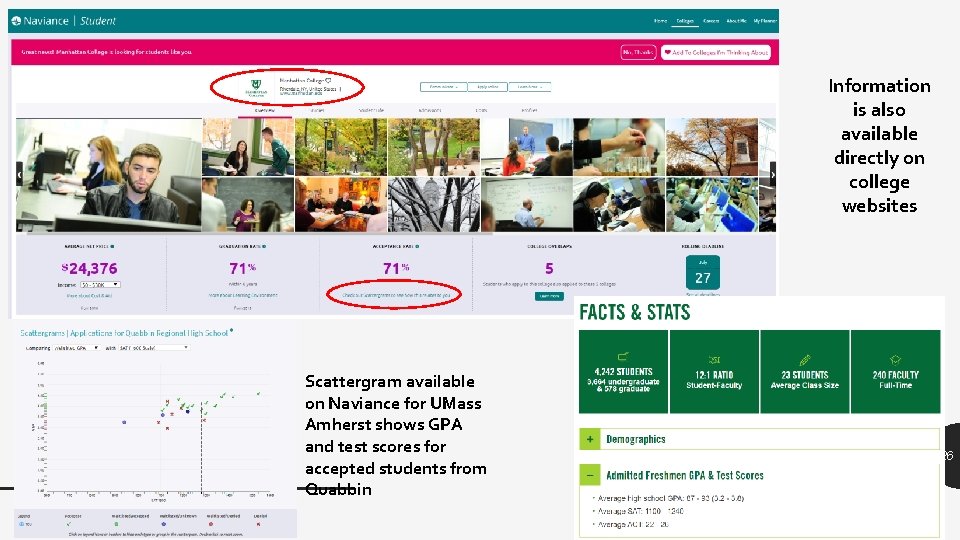
Task: Open the Income range dropdown under net price
Action: (100, 285)
